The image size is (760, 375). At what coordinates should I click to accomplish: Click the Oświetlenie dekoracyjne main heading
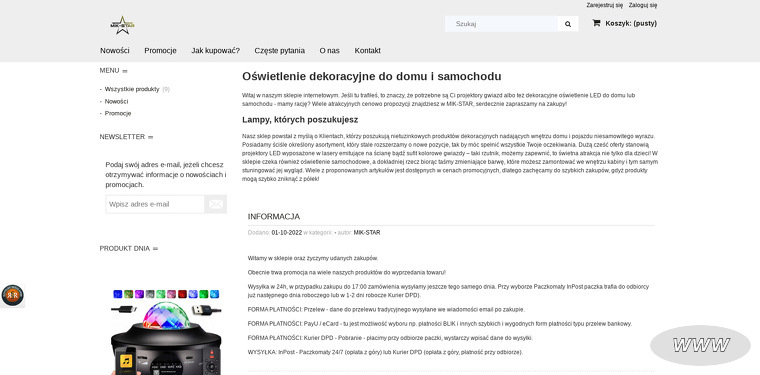click(372, 77)
